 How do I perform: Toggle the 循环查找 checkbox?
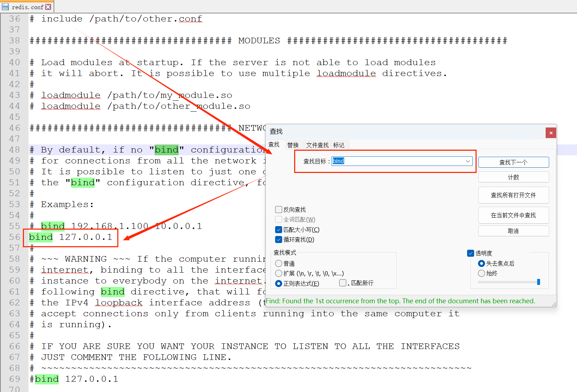(279, 239)
